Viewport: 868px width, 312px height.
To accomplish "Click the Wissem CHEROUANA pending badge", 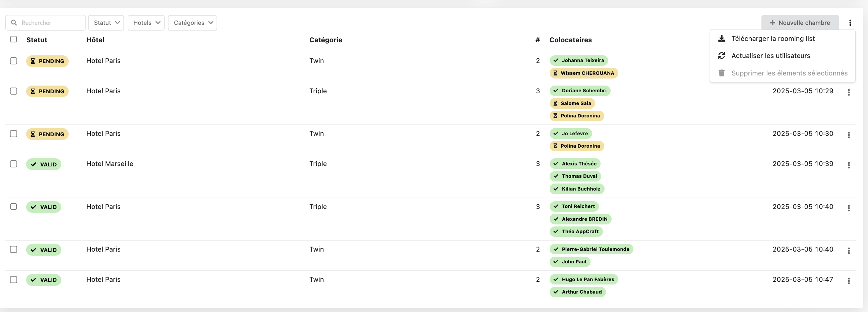I will 583,73.
